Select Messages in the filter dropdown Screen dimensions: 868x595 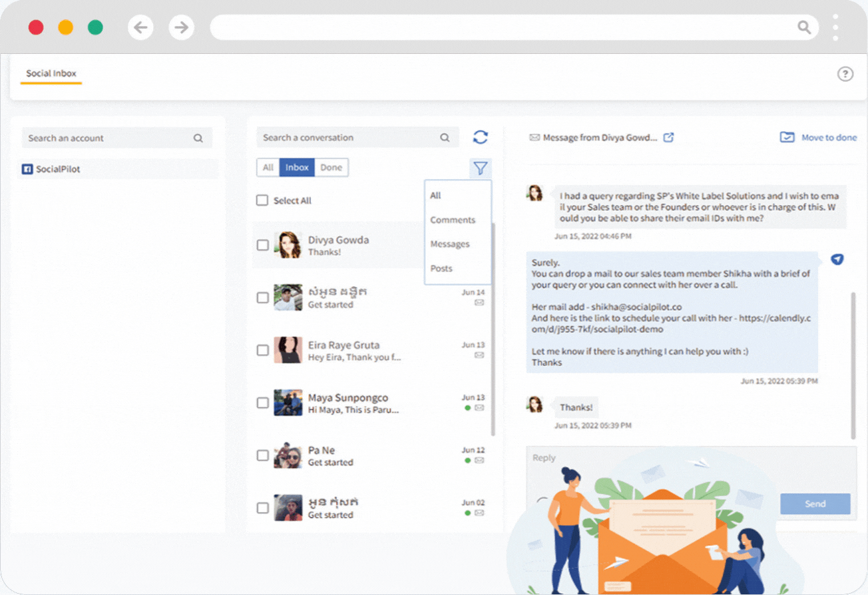coord(450,244)
